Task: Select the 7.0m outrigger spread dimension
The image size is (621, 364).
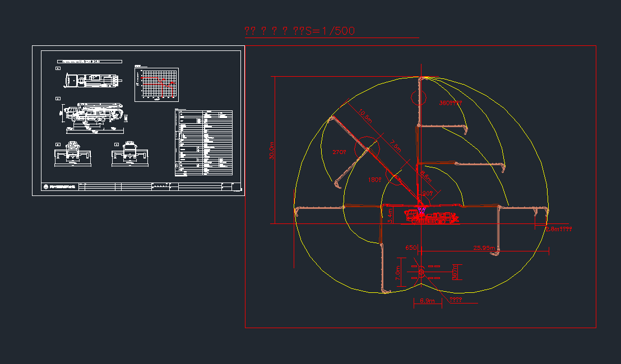Action: pyautogui.click(x=397, y=273)
